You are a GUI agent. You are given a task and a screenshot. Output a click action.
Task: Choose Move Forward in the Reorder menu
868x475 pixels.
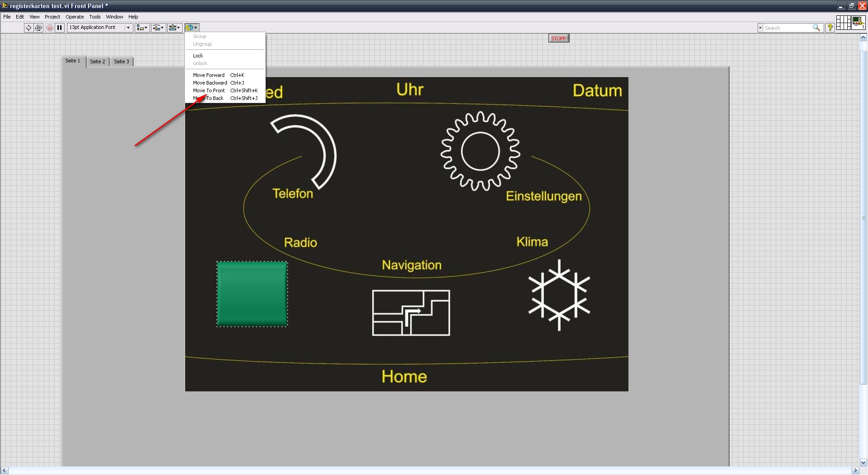225,75
